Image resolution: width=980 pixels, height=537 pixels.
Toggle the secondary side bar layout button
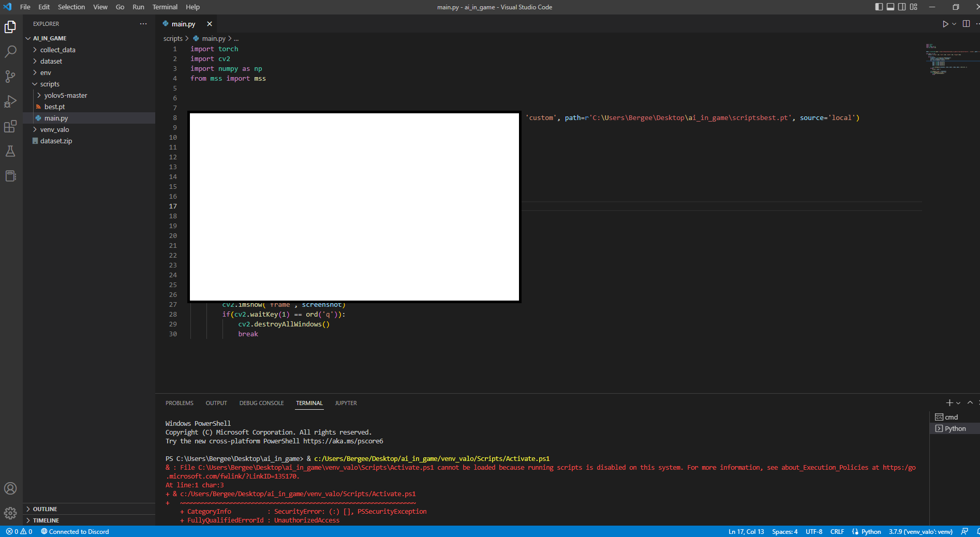[x=902, y=7]
